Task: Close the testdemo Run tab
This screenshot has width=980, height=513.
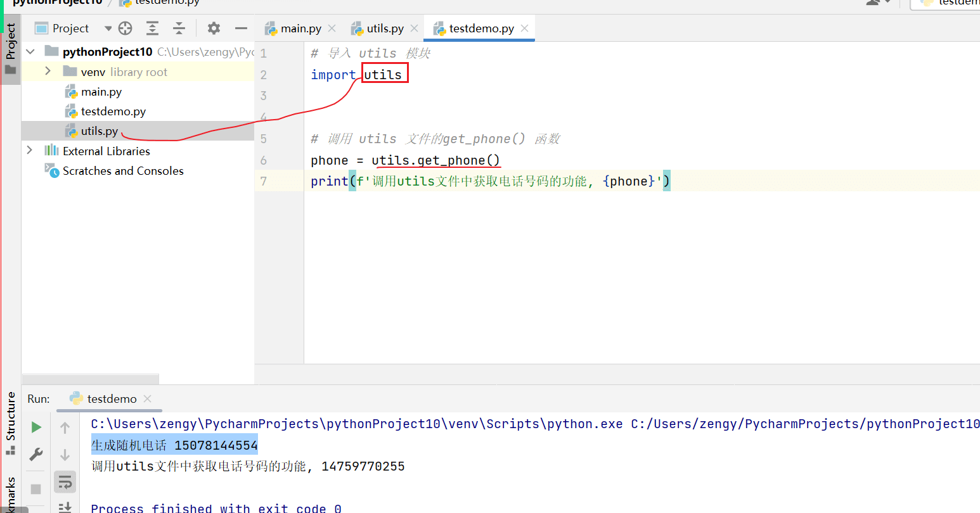Action: (148, 398)
